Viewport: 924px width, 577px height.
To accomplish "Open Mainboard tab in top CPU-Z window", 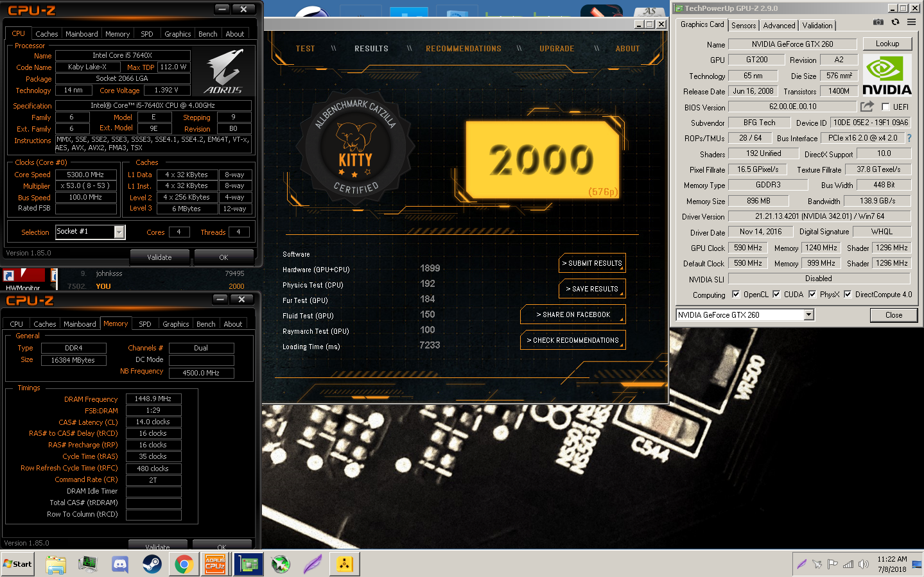I will point(82,34).
